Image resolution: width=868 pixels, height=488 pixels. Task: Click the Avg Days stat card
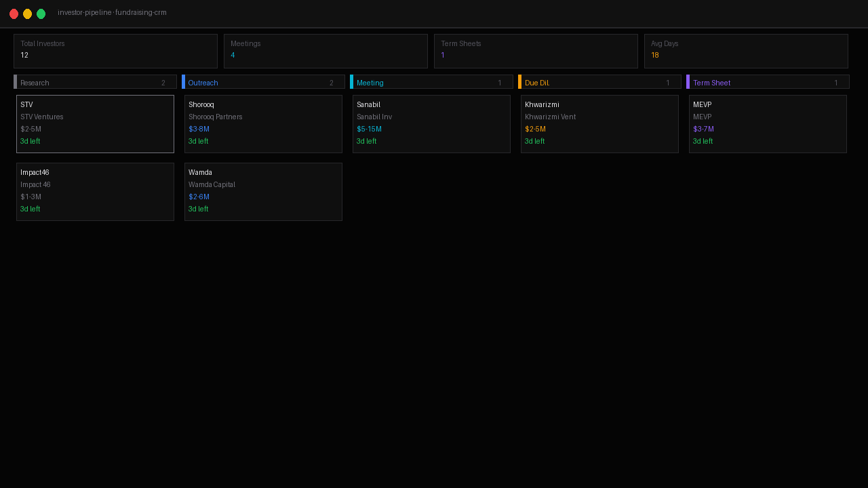pyautogui.click(x=746, y=51)
